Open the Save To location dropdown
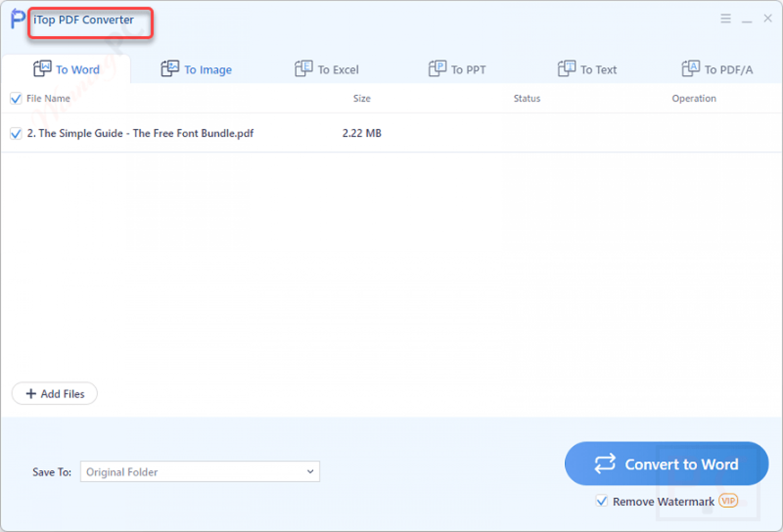 tap(199, 472)
